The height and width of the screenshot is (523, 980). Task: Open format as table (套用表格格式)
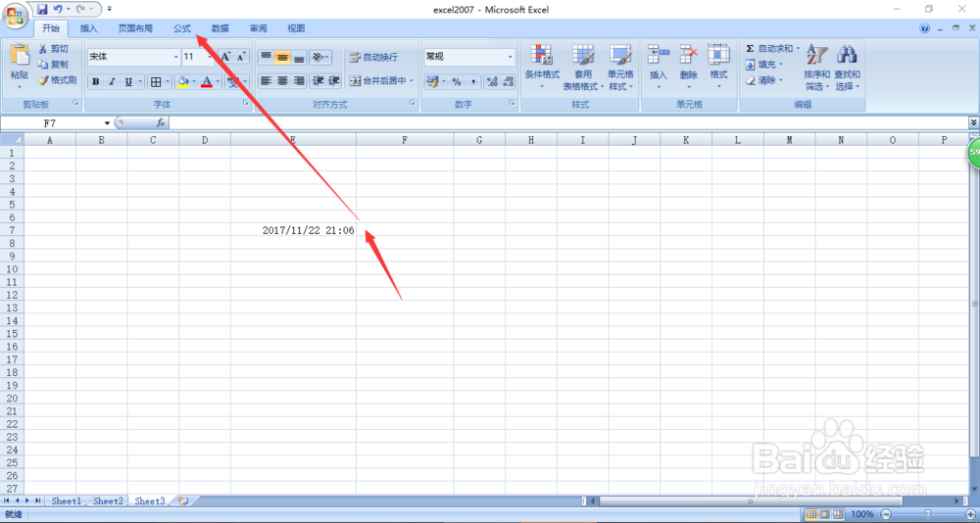click(x=584, y=68)
